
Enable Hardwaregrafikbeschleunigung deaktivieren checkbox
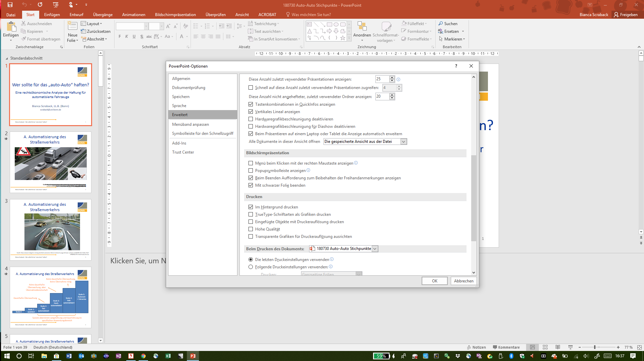click(251, 119)
